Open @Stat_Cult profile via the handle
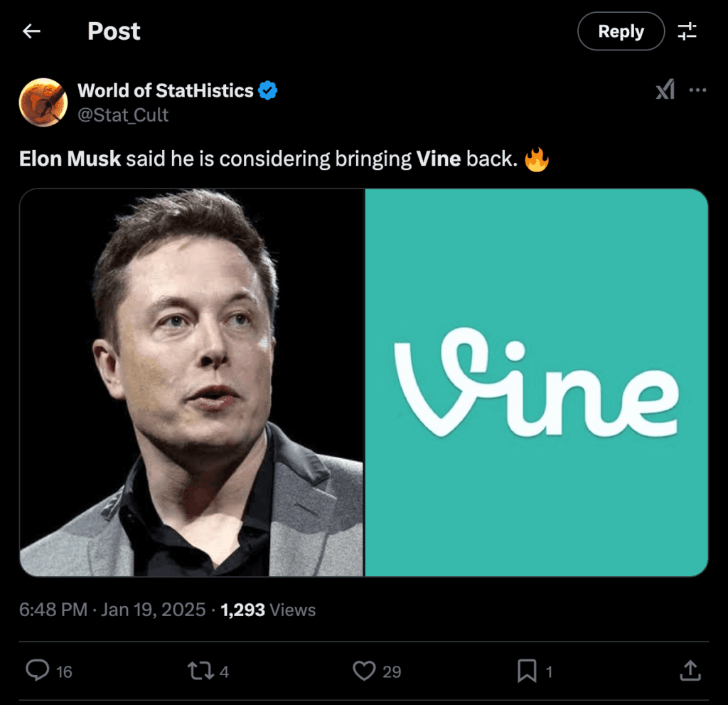Viewport: 728px width, 705px height. click(124, 115)
